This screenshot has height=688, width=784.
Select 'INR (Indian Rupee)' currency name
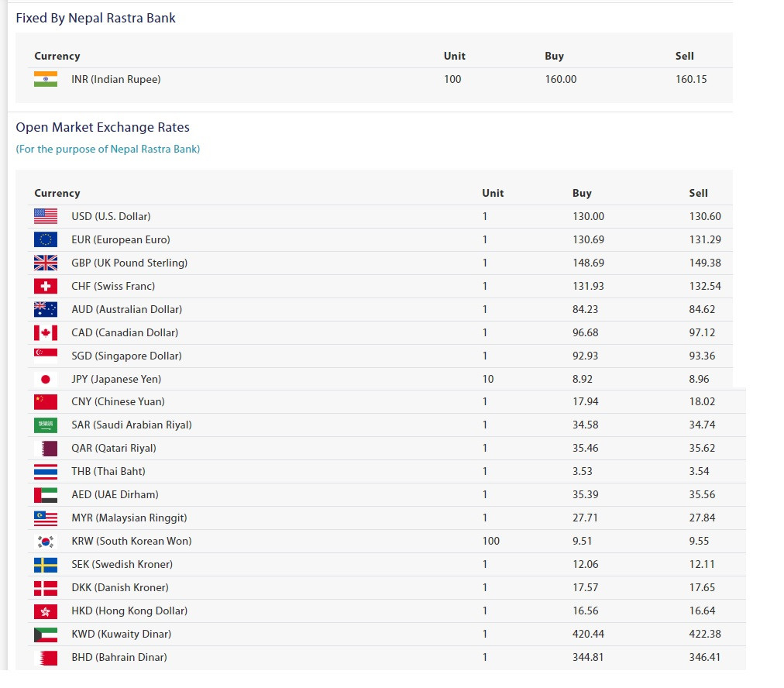click(x=116, y=79)
